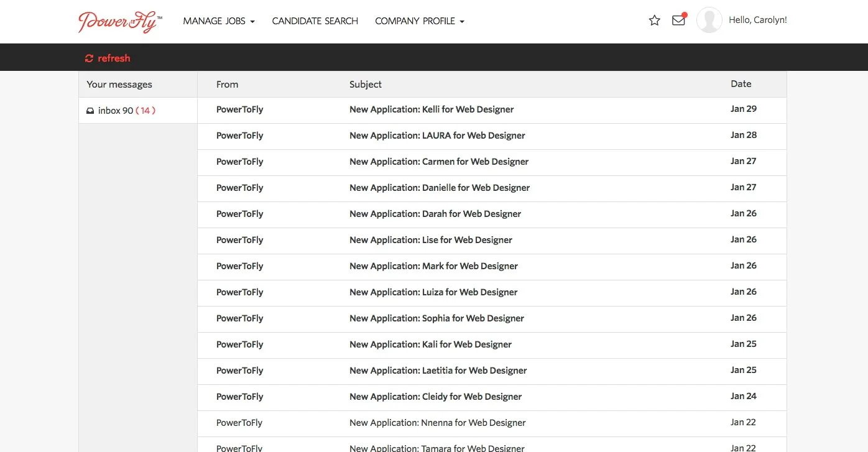Open the inbox 90 folder
The width and height of the screenshot is (868, 452).
pos(138,111)
